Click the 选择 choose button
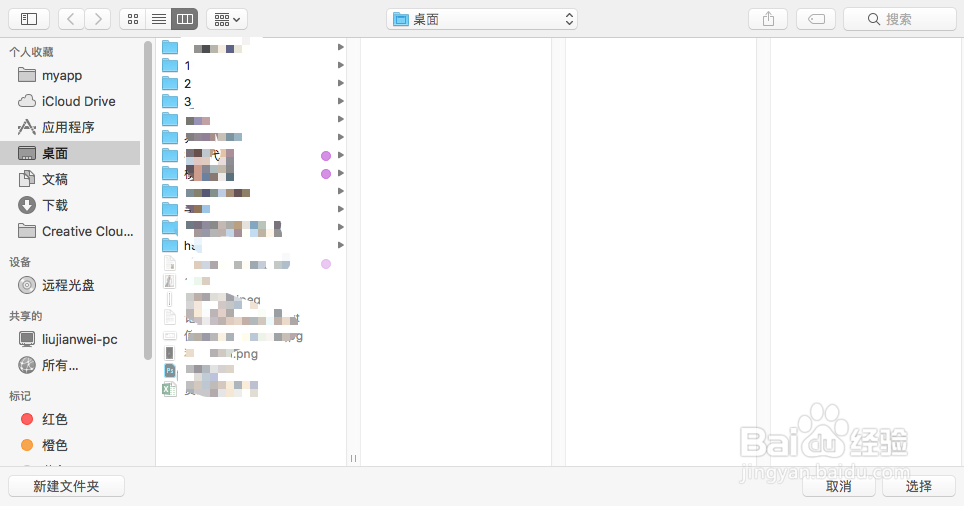This screenshot has height=506, width=964. pyautogui.click(x=919, y=486)
